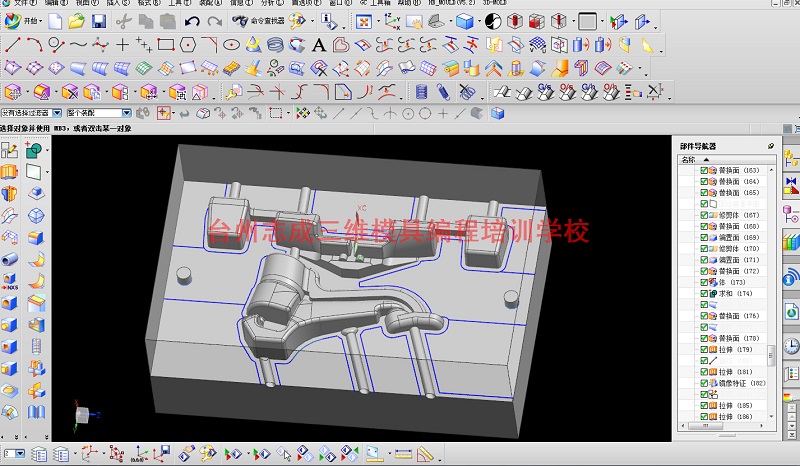Click the first O/s toolbar icon
The height and width of the screenshot is (466, 800).
(x=567, y=92)
